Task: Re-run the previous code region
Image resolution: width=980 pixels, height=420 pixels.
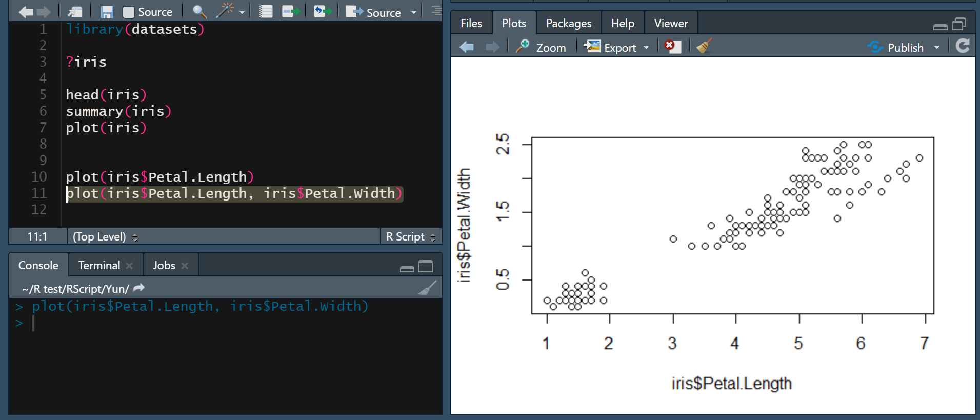Action: click(323, 11)
